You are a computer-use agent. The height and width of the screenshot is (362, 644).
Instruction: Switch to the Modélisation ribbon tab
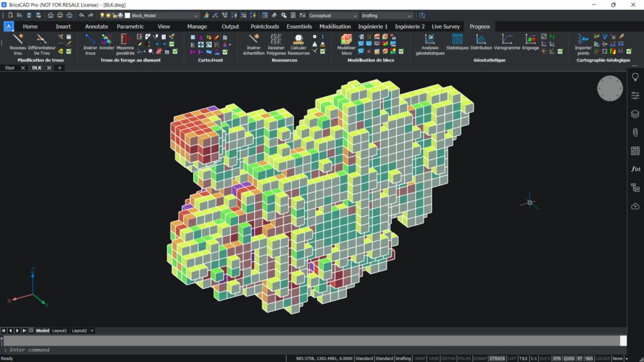[335, 26]
